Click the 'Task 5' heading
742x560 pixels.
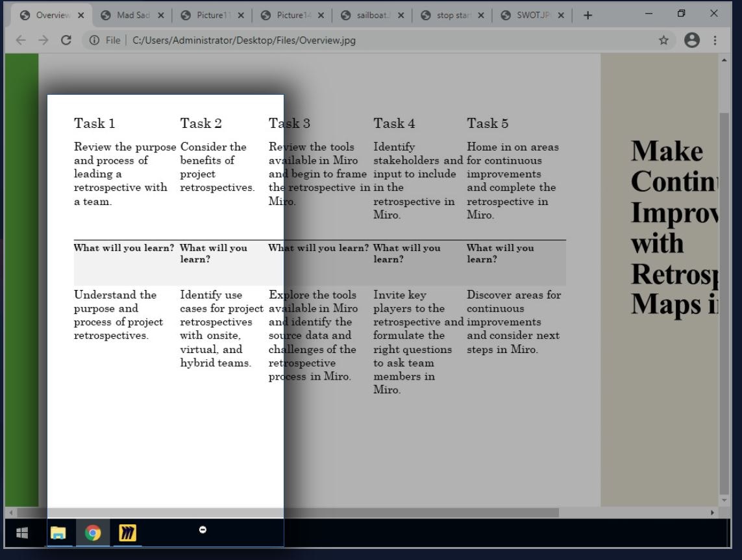pos(488,123)
